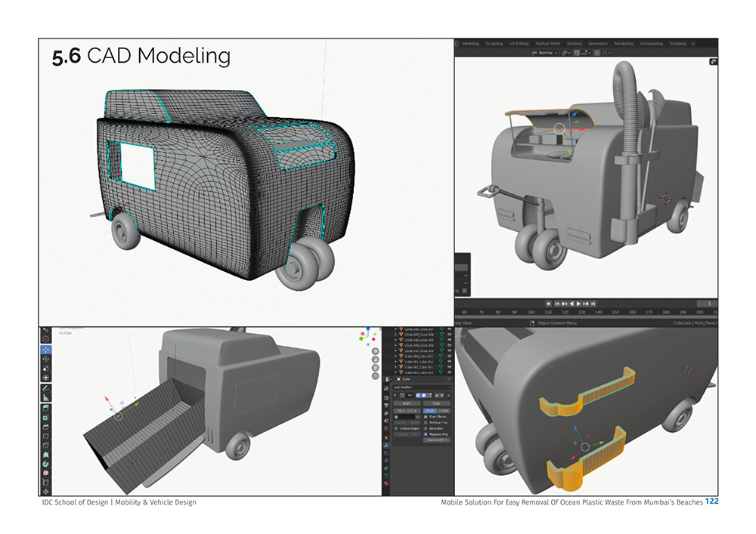Select the Annotate pencil tool
Viewport: 756px width, 534px height.
coord(46,388)
